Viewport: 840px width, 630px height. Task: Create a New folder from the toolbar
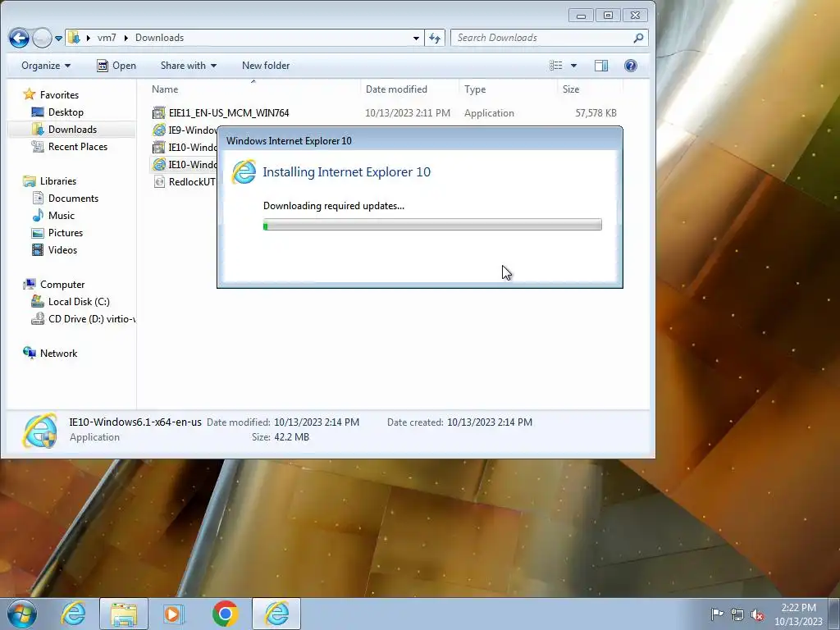[266, 66]
